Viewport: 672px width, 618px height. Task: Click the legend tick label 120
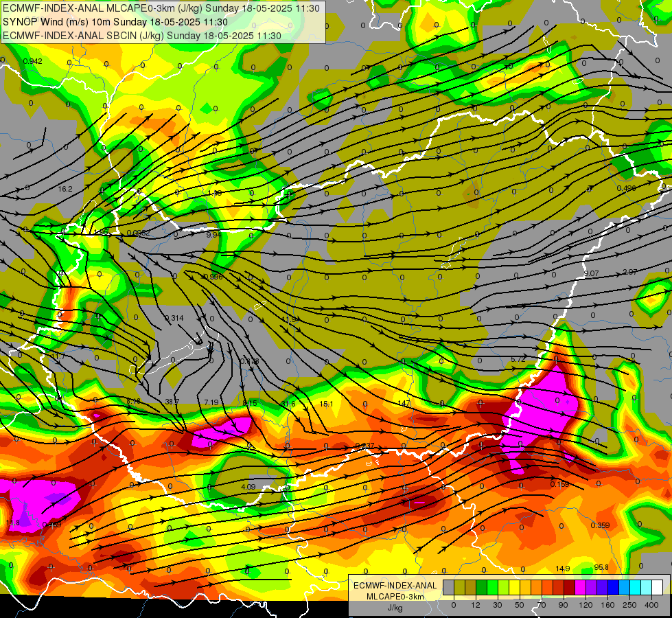[x=586, y=605]
